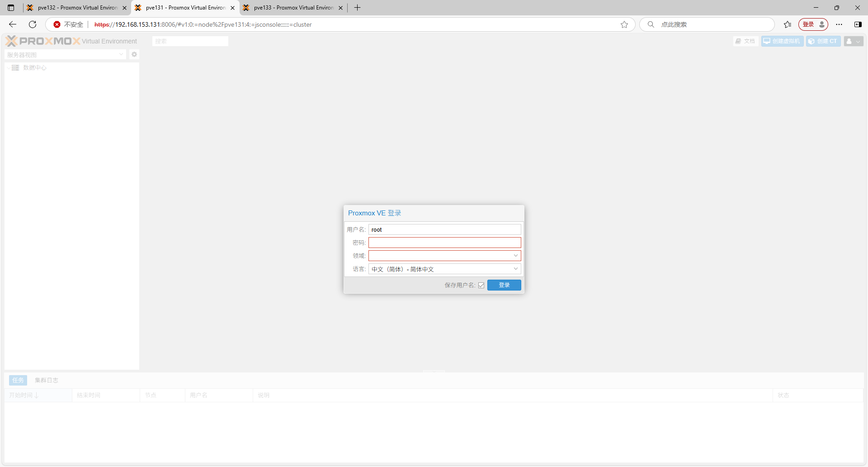Open the server view gear settings
The height and width of the screenshot is (467, 868).
tap(134, 54)
